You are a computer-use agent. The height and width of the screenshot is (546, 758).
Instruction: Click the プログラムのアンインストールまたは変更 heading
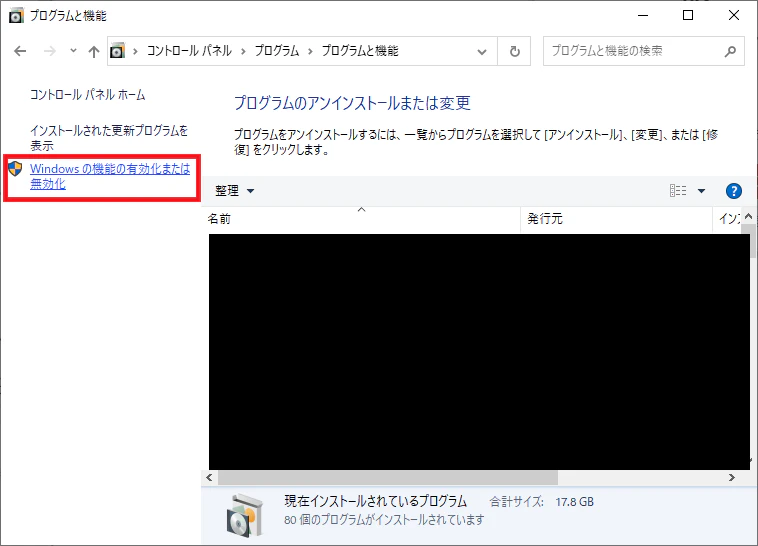352,103
